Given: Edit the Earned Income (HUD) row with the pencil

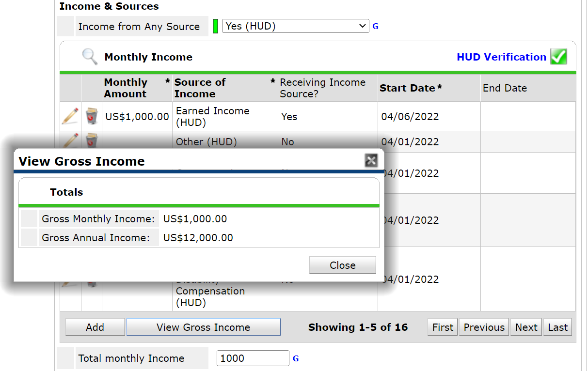Looking at the screenshot, I should click(x=70, y=116).
